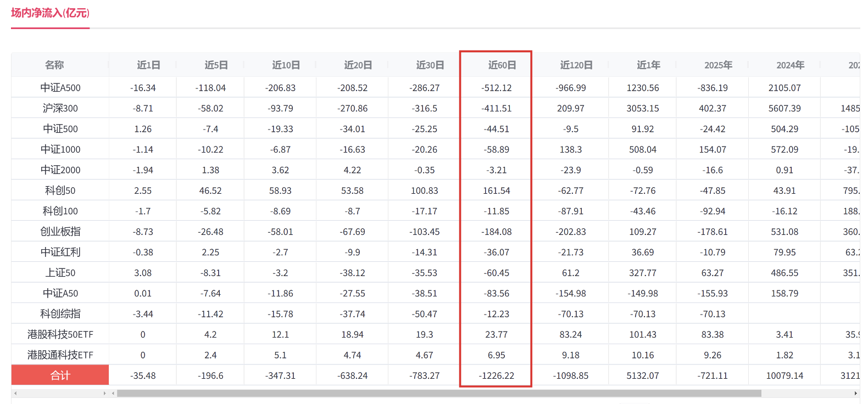The width and height of the screenshot is (868, 404).
Task: Click the left scroll arrow of the main table scrollbar
Action: 113,393
